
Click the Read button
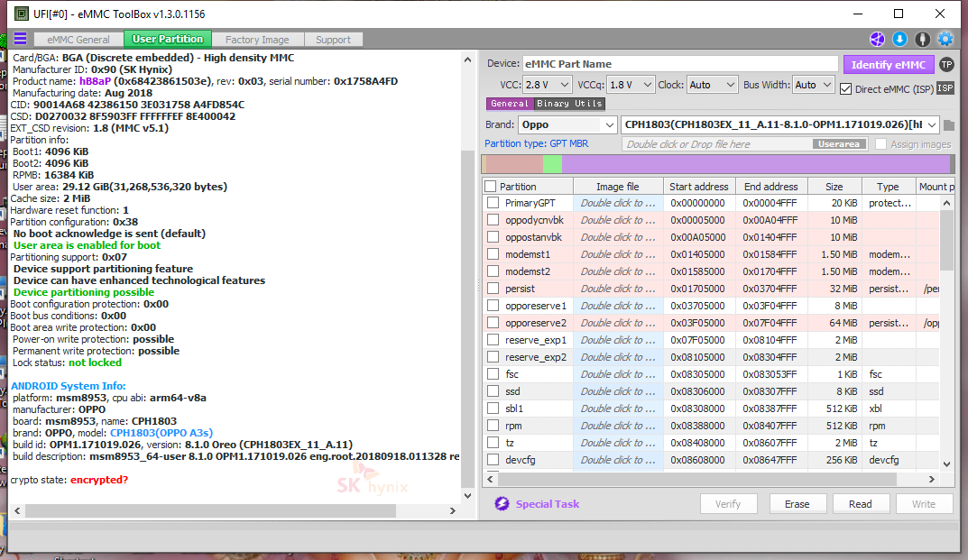860,504
